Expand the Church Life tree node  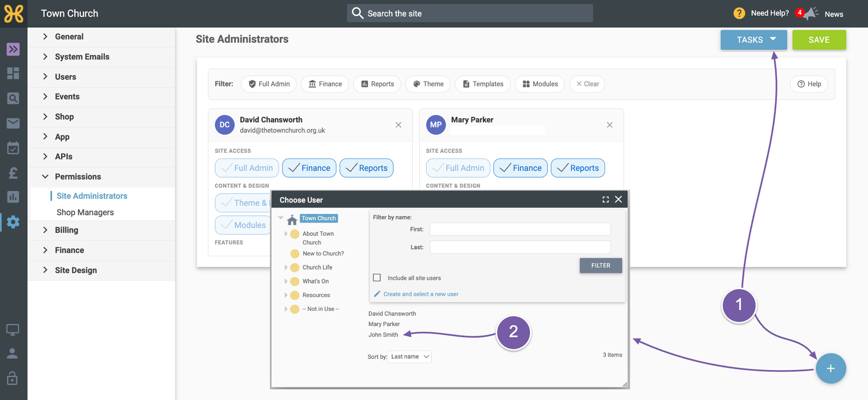pos(286,268)
